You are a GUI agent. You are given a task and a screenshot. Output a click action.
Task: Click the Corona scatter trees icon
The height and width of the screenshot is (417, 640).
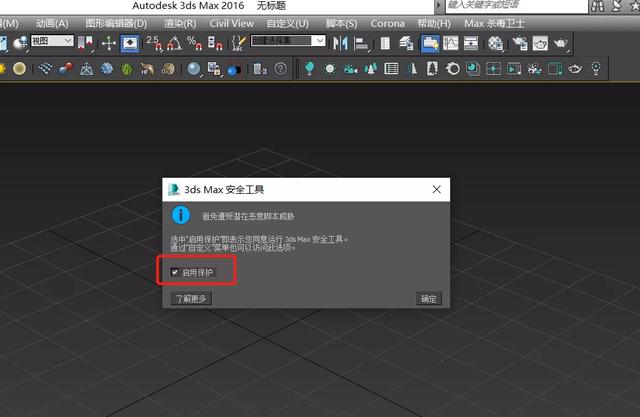tap(371, 69)
